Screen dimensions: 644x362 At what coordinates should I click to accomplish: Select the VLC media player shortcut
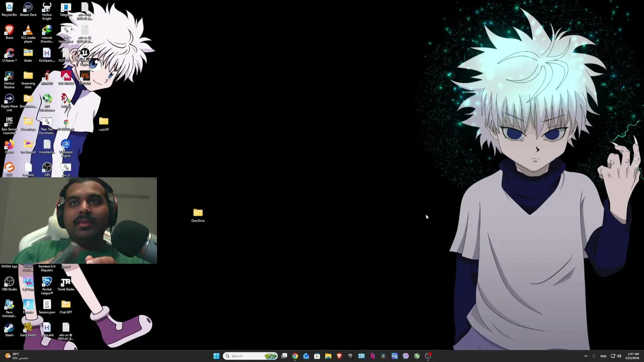click(28, 34)
